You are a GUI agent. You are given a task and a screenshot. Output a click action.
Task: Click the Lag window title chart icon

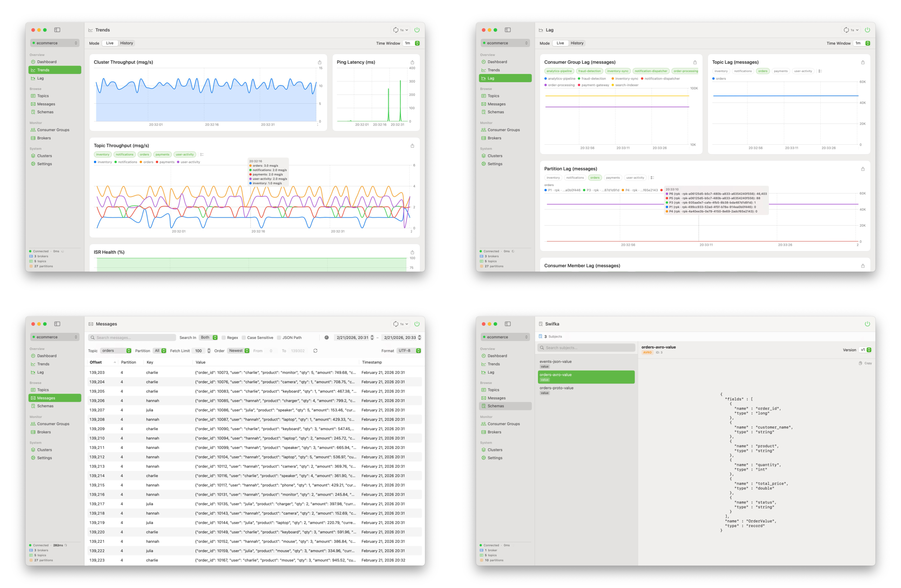541,30
